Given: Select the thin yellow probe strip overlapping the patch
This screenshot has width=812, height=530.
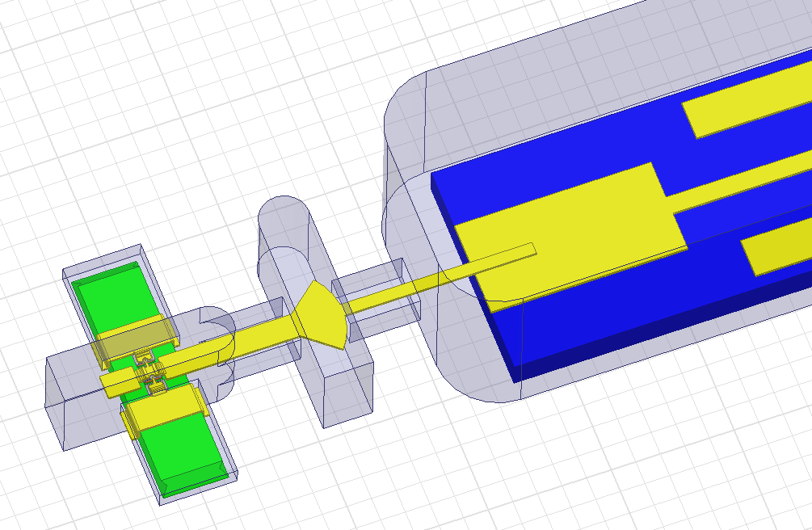Looking at the screenshot, I should coord(440,279).
